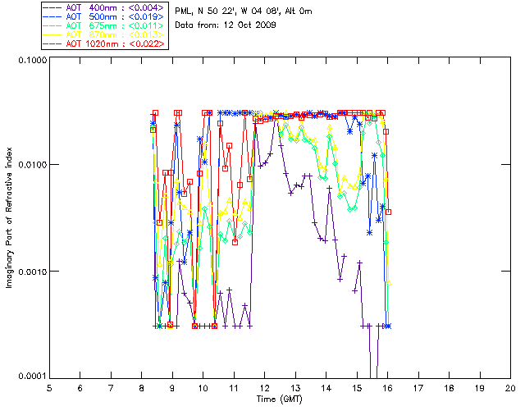Select the AOT 500nm legend entry
Viewport: 525px width, 420px height.
[104, 16]
